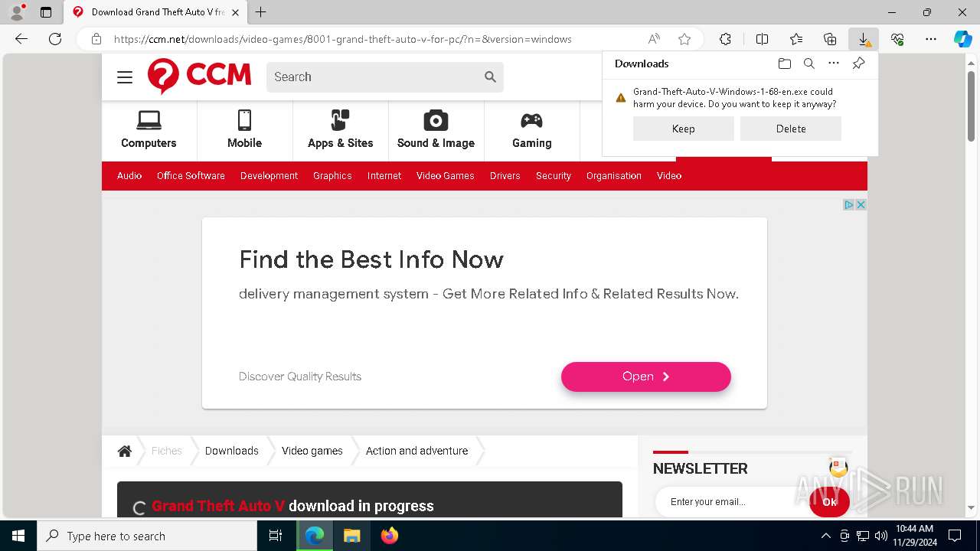Open the downloads folder icon

tap(784, 64)
